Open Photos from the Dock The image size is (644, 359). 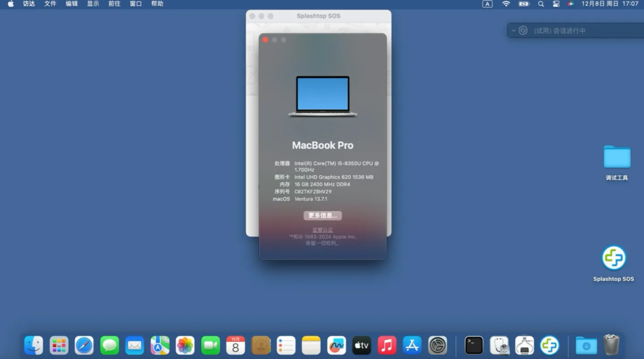click(185, 346)
